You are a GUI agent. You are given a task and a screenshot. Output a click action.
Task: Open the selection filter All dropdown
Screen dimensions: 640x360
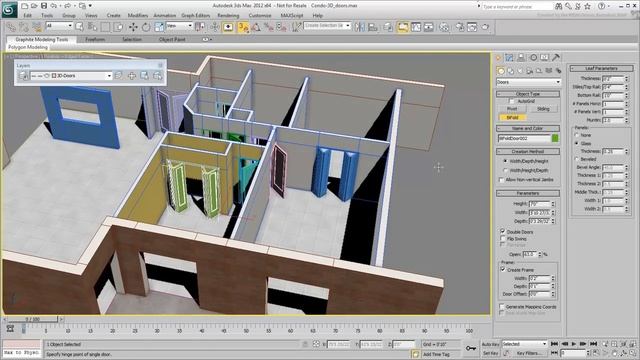click(x=59, y=26)
